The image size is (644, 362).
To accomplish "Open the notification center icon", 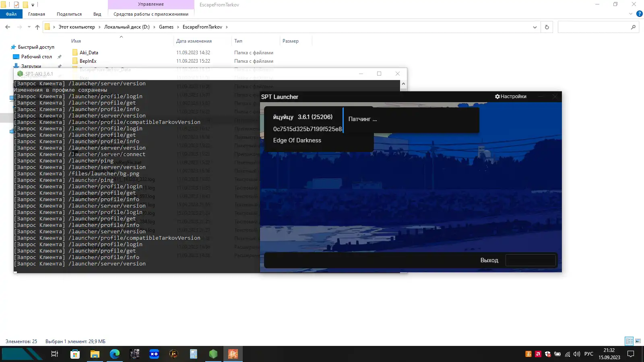I will (x=631, y=354).
